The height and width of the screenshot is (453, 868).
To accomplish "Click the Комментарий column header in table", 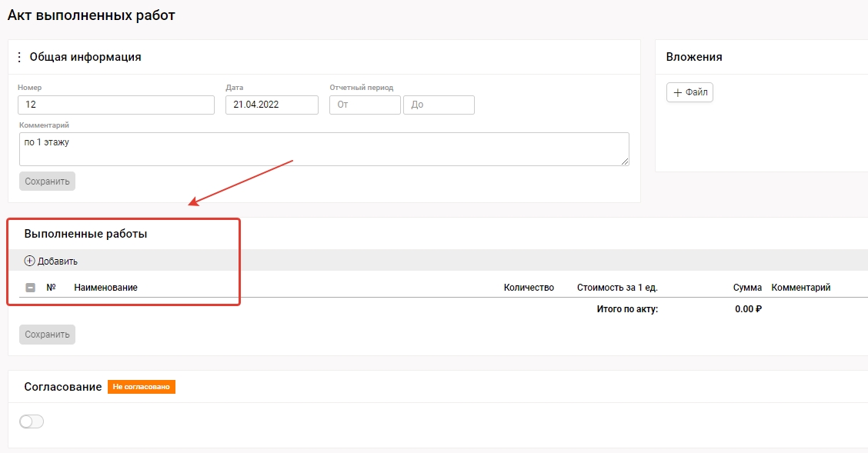I will [801, 288].
